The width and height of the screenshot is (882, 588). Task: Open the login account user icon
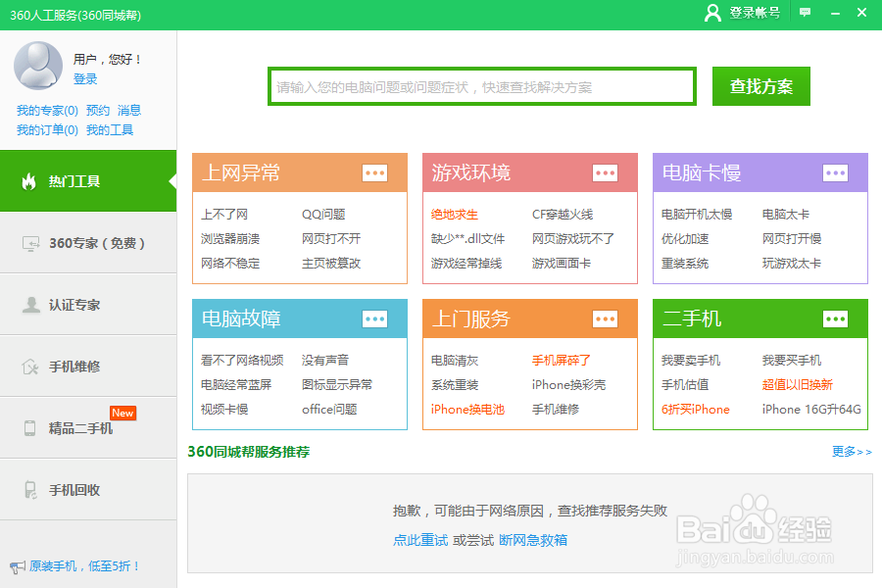pyautogui.click(x=712, y=13)
